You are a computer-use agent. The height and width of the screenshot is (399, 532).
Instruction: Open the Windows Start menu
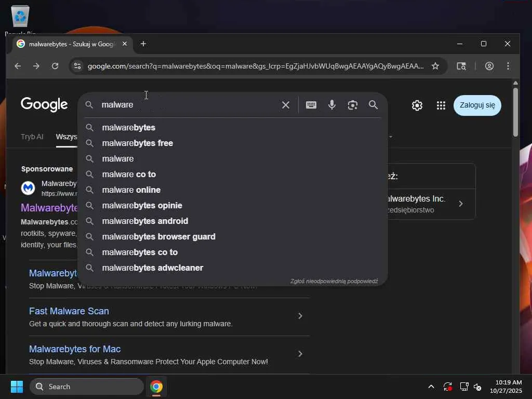(17, 387)
